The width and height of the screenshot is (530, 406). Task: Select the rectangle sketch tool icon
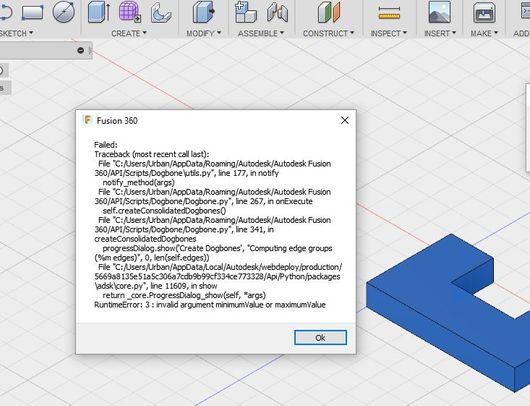click(32, 12)
